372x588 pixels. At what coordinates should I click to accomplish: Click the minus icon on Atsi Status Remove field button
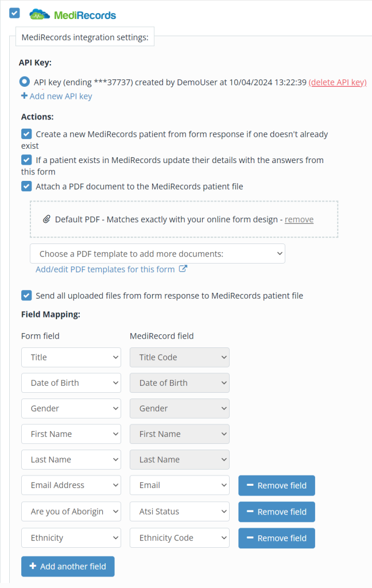coord(250,512)
